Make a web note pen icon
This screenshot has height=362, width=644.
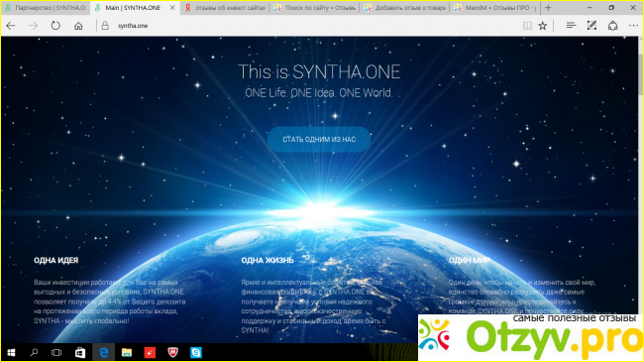click(x=591, y=26)
